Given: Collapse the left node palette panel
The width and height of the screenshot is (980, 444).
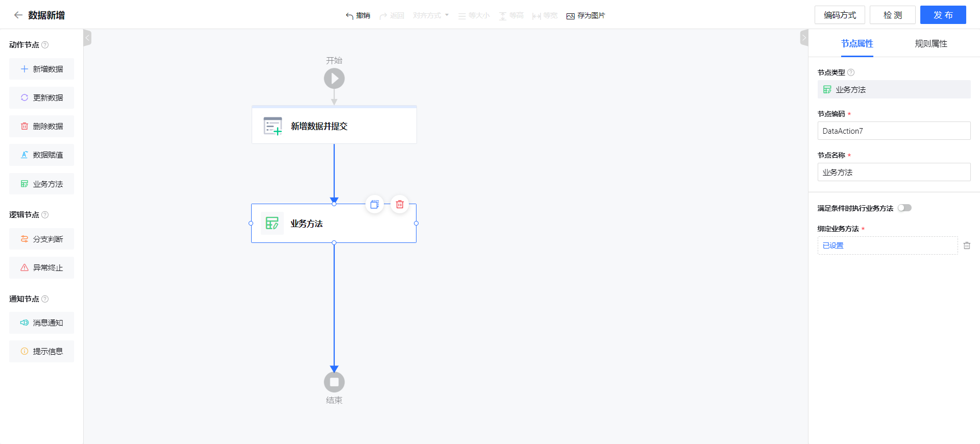Looking at the screenshot, I should point(87,38).
